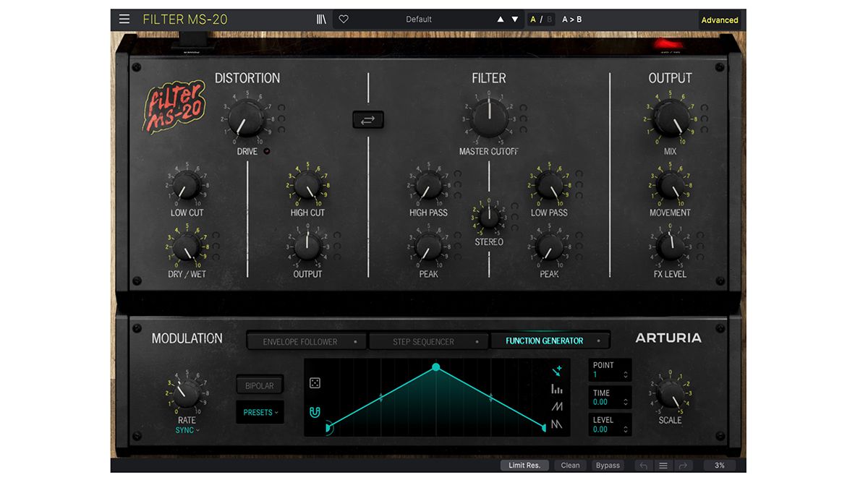Click the Scale knob
868x488 pixels.
[x=670, y=393]
